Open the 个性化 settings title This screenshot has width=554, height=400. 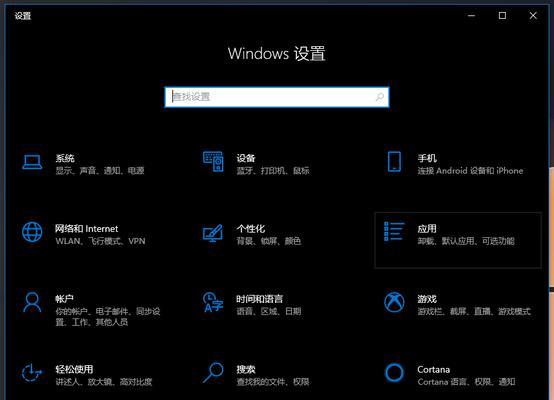pyautogui.click(x=251, y=229)
